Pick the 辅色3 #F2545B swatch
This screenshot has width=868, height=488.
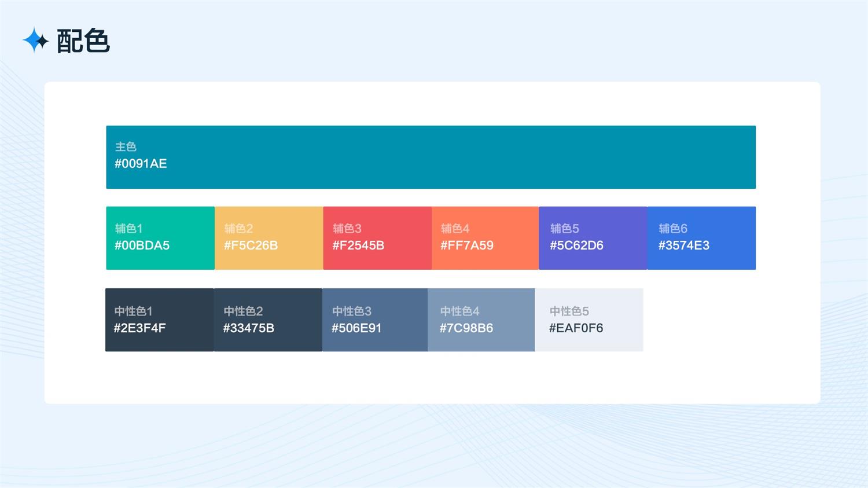377,238
